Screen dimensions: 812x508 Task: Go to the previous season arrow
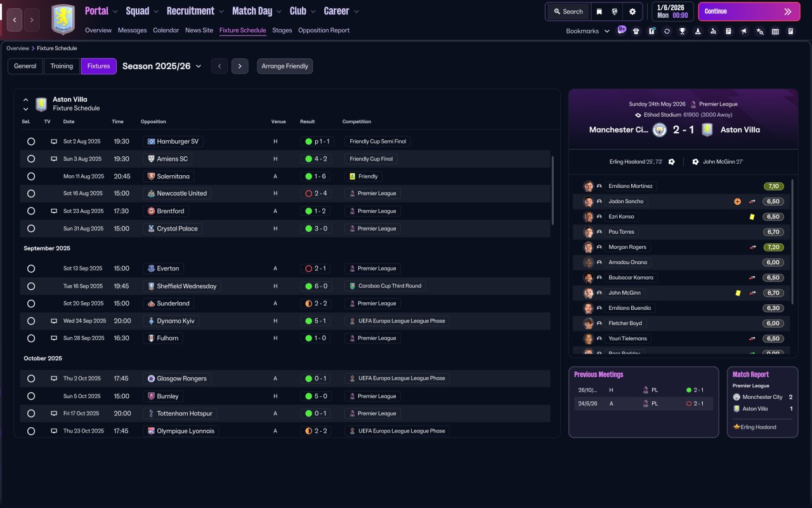[219, 66]
